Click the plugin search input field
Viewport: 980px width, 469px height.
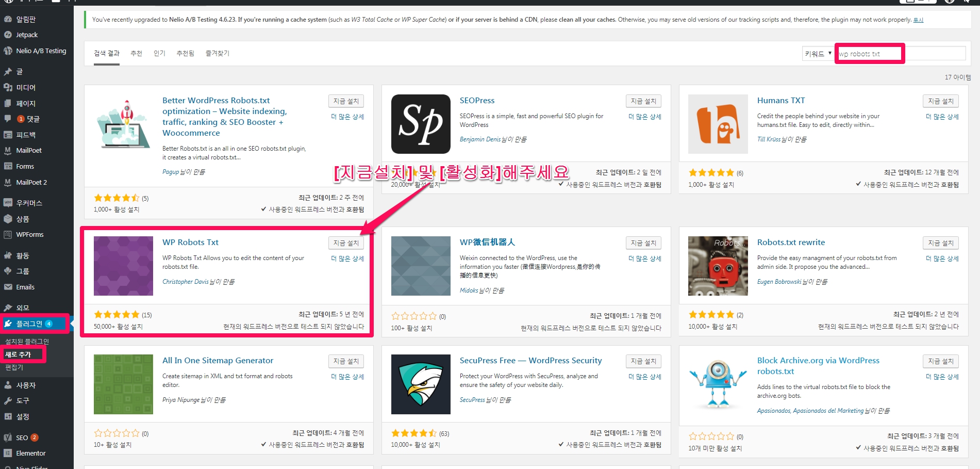tap(901, 54)
